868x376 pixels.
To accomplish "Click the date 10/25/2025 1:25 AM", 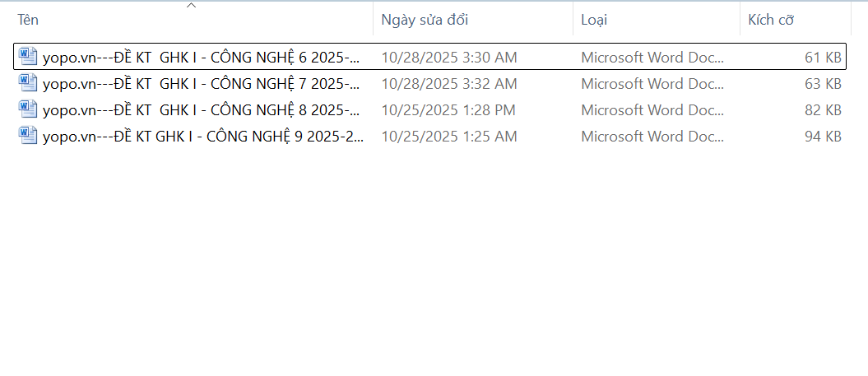I will coord(449,137).
